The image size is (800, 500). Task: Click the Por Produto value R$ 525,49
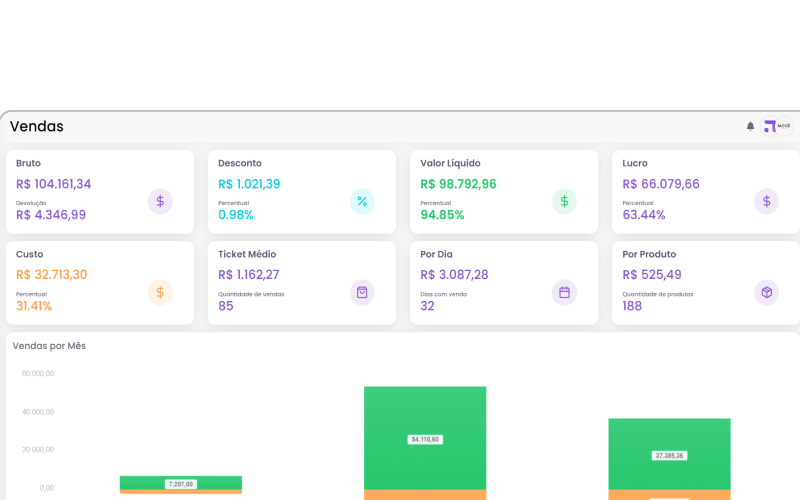(x=652, y=275)
